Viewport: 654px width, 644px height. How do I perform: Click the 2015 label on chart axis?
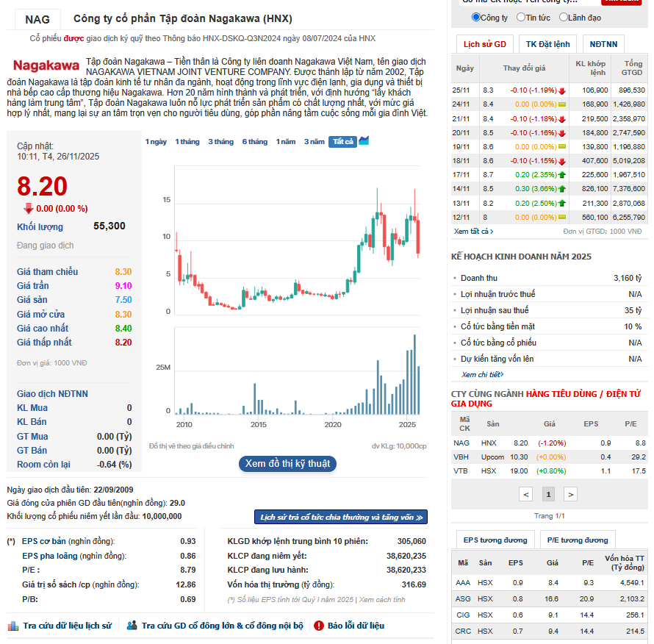click(x=259, y=424)
